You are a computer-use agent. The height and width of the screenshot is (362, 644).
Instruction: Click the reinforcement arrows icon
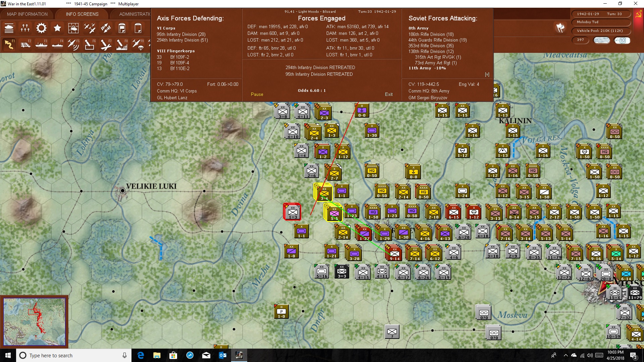tap(106, 28)
